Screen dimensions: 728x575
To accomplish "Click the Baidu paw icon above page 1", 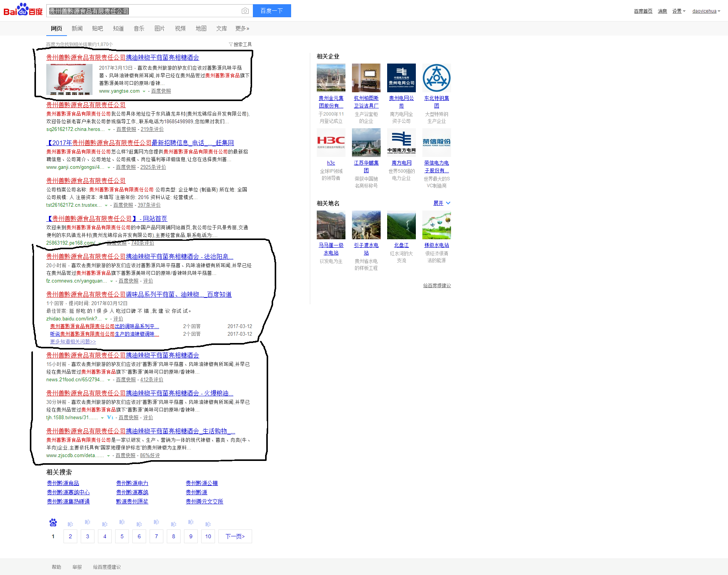I will coord(53,523).
